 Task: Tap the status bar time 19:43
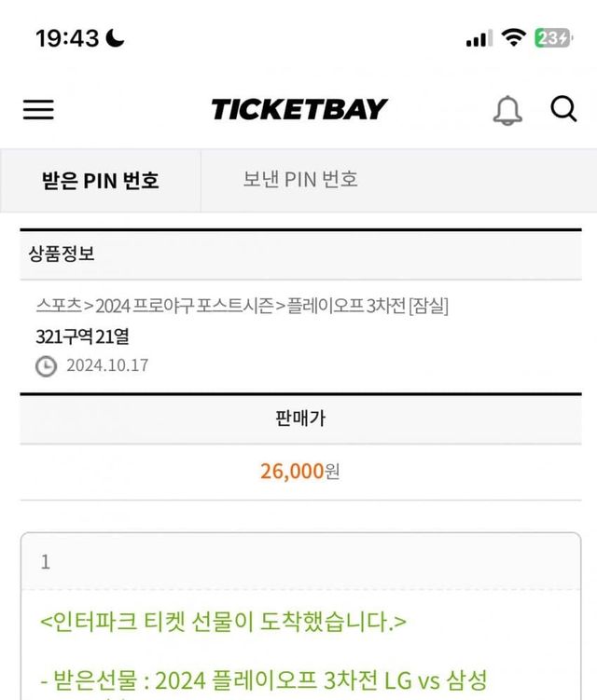click(67, 38)
